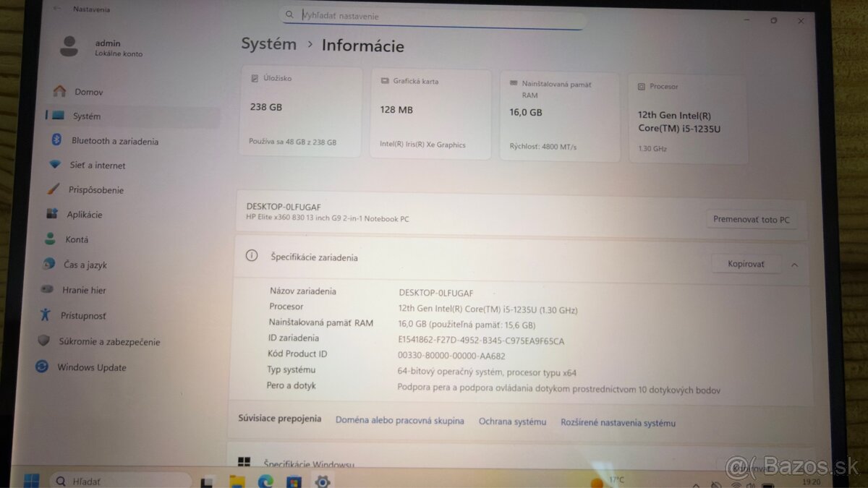Open File Explorer from the taskbar
Viewport: 868px width, 488px height.
(x=237, y=481)
